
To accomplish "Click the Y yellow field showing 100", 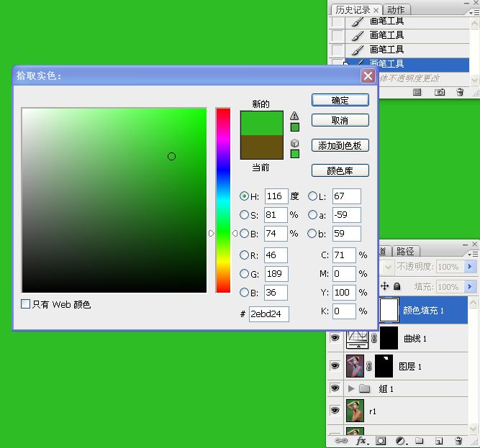I will [x=344, y=293].
